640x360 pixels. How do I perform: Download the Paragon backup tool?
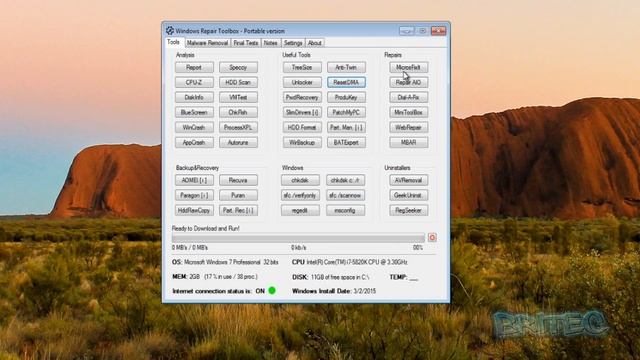coord(194,196)
